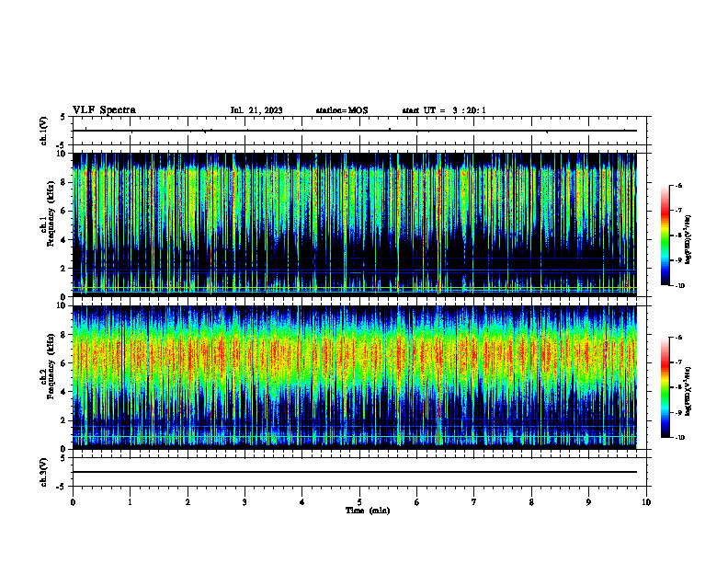Viewport: 728px width, 563px height.
Task: Click the ch.2 "Frequency (kHz)" axis label
Action: tap(50, 366)
